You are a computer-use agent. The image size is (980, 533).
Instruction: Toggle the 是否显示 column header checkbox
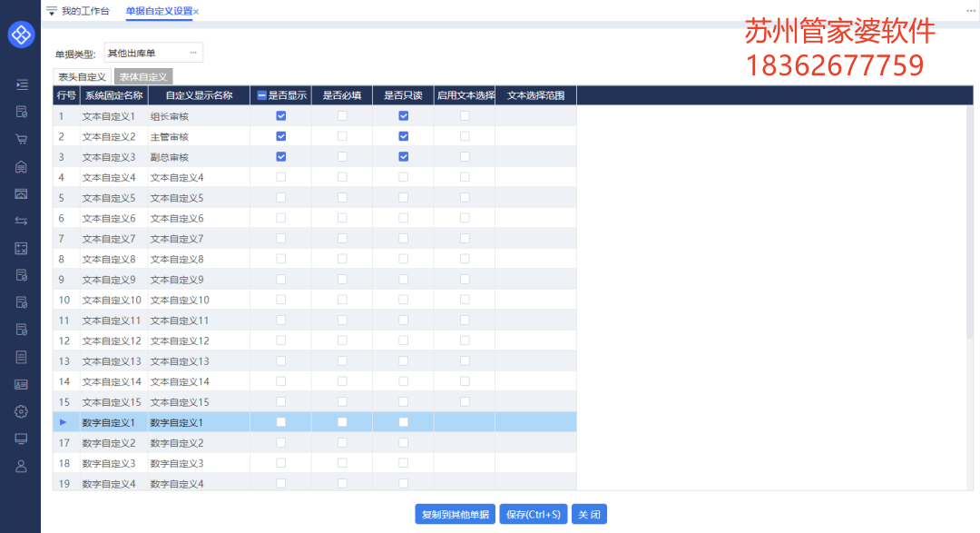(x=261, y=94)
